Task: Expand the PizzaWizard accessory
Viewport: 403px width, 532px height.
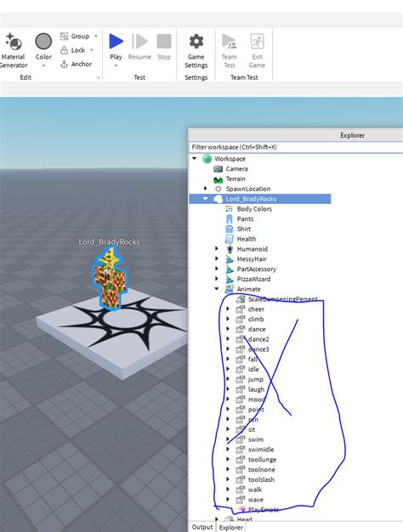Action: tap(217, 279)
